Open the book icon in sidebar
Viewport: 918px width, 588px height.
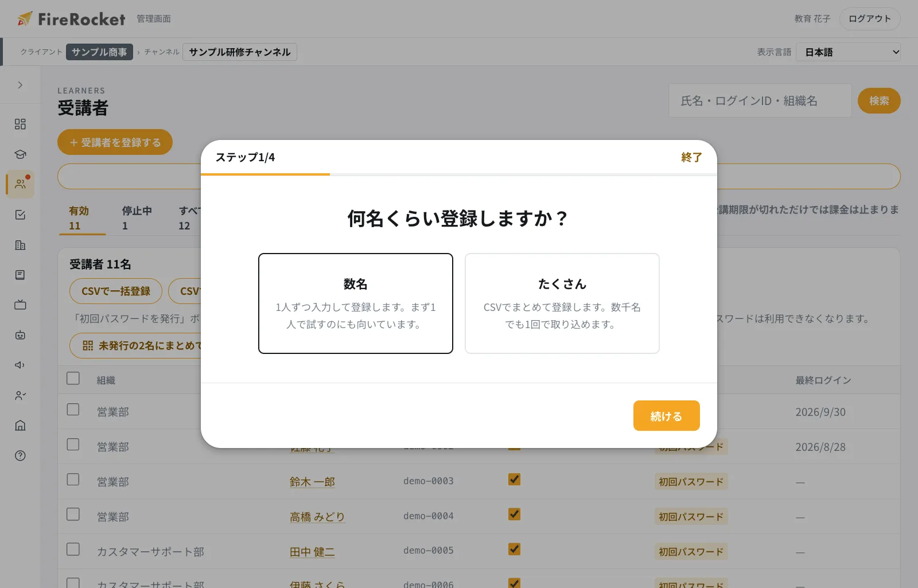20,275
